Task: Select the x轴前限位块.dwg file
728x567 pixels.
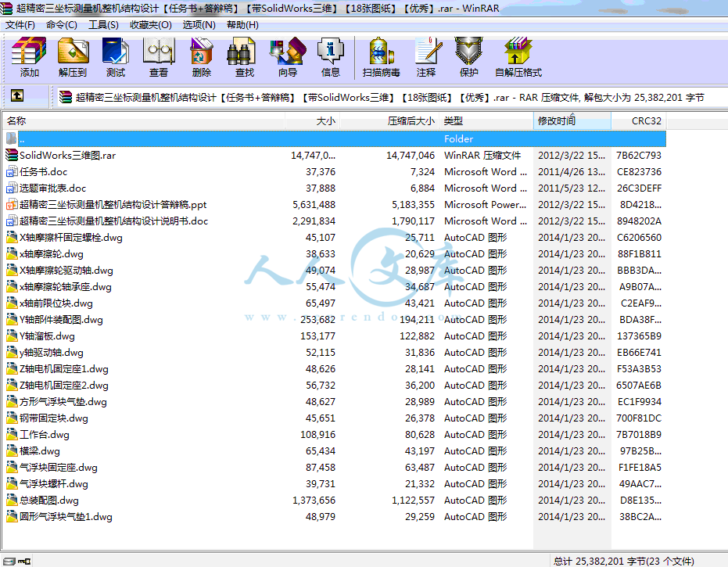Action: 56,303
